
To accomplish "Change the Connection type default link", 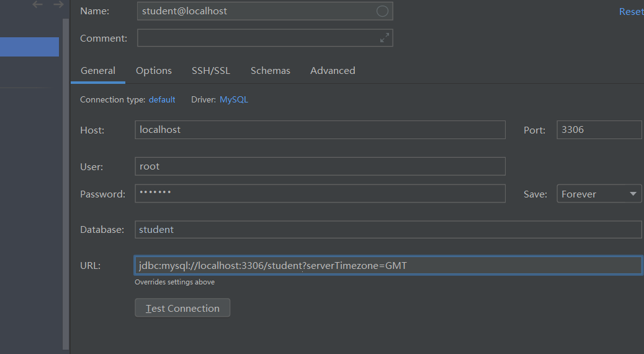I will pyautogui.click(x=162, y=99).
